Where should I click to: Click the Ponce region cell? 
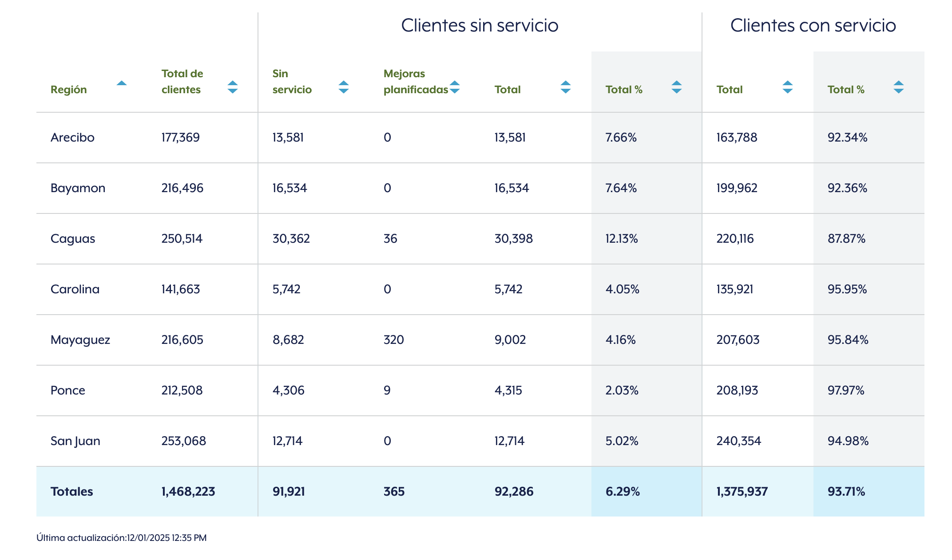pyautogui.click(x=68, y=390)
